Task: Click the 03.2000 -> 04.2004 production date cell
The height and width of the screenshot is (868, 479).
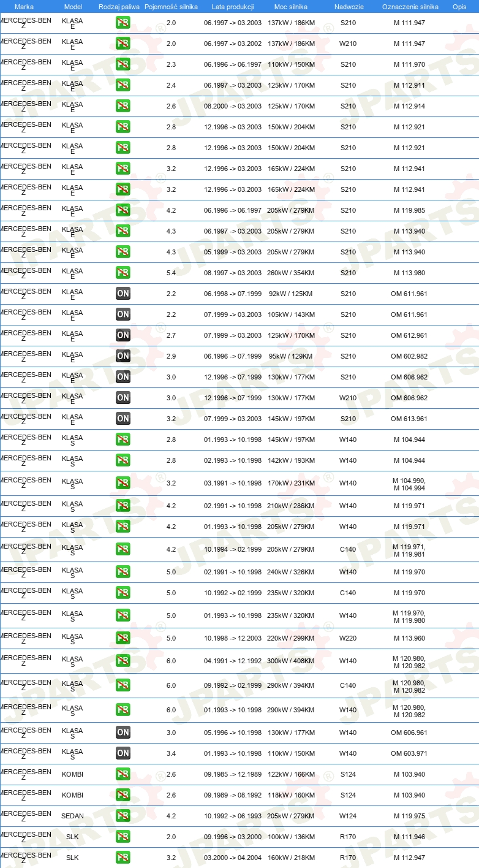Action: pos(233,858)
